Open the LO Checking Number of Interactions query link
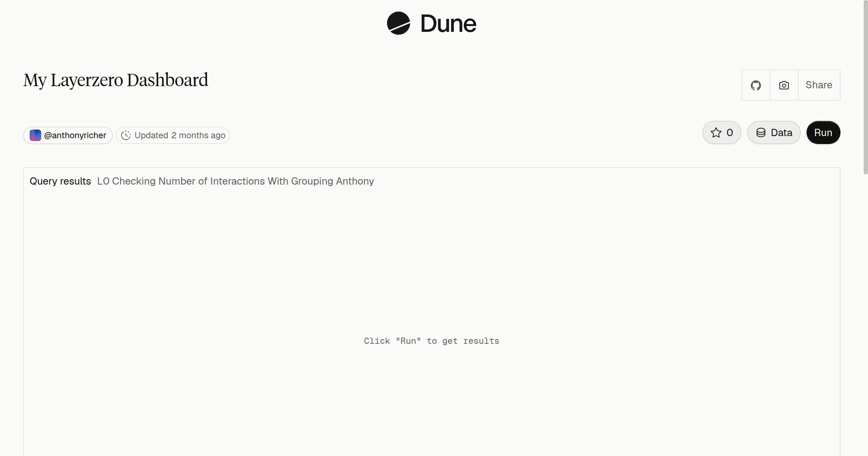The height and width of the screenshot is (456, 868). pyautogui.click(x=235, y=181)
